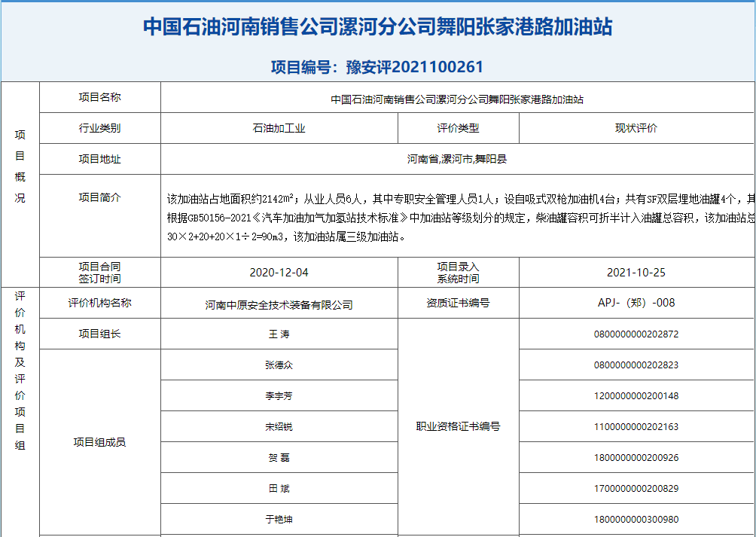Select the certificate number APJ-（郑）-008
Image resolution: width=756 pixels, height=537 pixels.
636,303
